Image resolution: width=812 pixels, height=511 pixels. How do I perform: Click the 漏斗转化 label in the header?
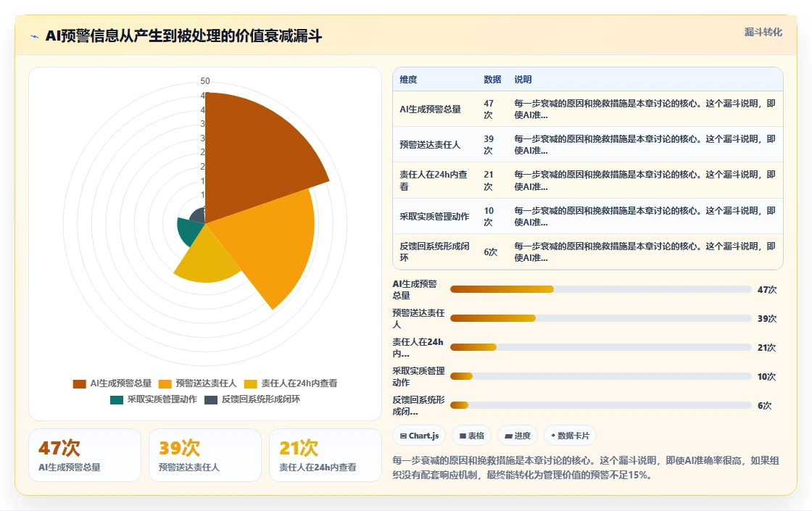click(763, 32)
